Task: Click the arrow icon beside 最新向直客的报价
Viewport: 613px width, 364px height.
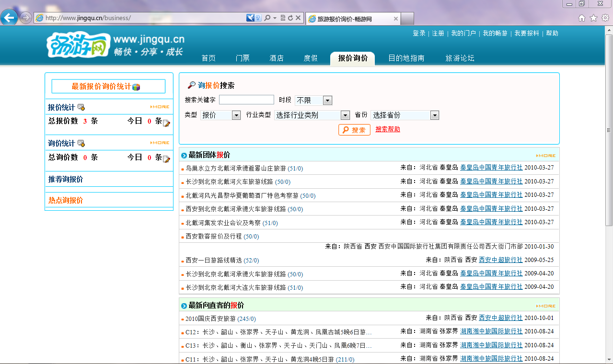Action: coord(184,306)
